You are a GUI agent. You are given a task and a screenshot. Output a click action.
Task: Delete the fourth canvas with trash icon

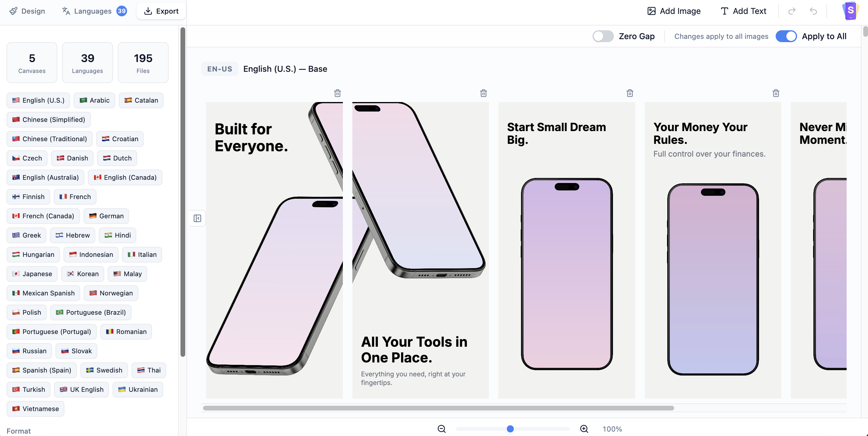776,93
